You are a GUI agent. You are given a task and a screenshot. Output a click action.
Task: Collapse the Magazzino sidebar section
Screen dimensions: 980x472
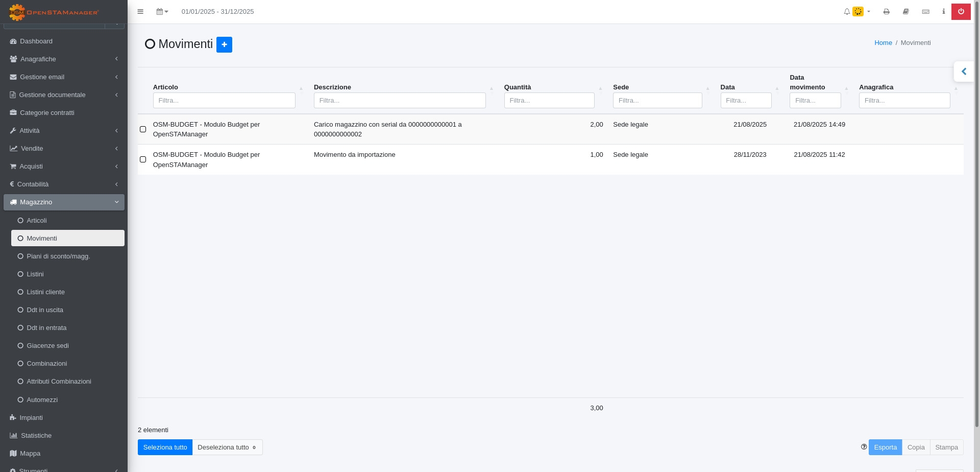click(x=64, y=202)
